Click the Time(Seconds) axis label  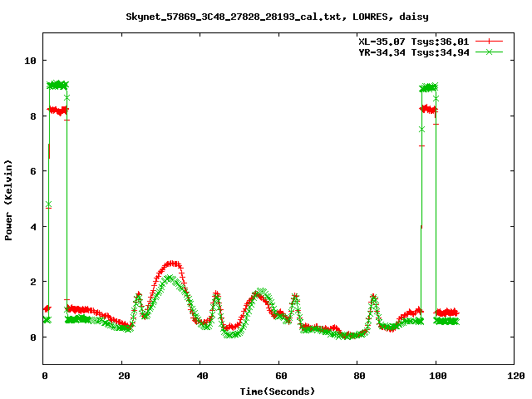tap(278, 392)
